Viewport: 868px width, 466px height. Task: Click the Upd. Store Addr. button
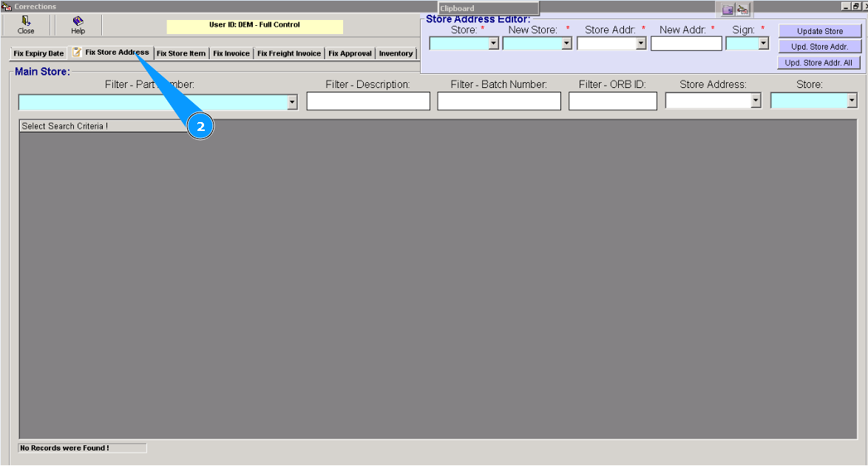pyautogui.click(x=820, y=47)
